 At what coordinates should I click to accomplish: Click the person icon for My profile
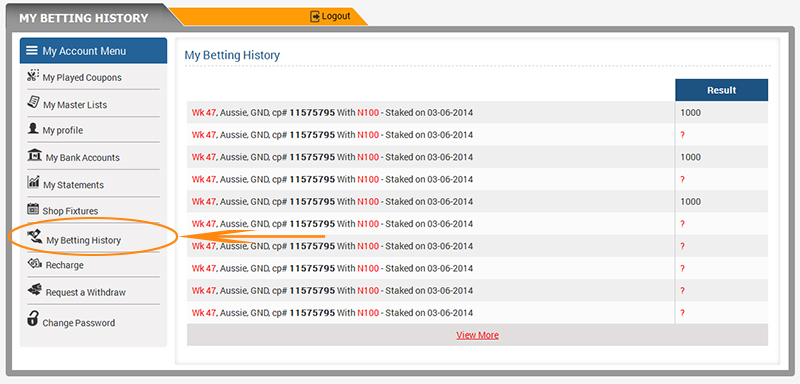point(33,129)
